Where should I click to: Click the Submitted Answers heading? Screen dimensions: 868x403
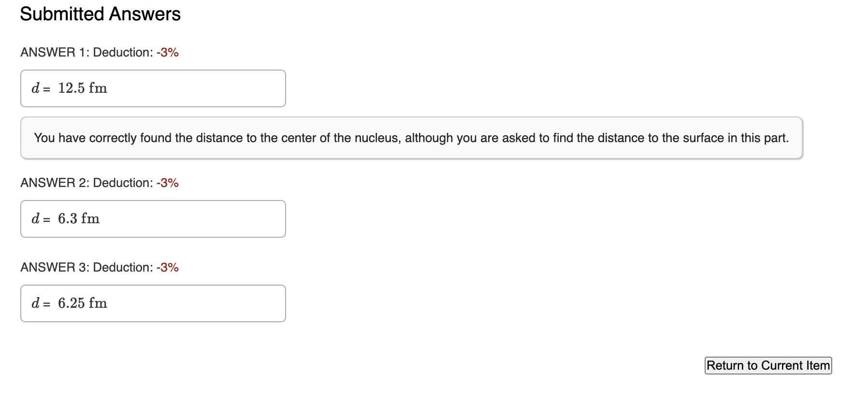click(100, 14)
